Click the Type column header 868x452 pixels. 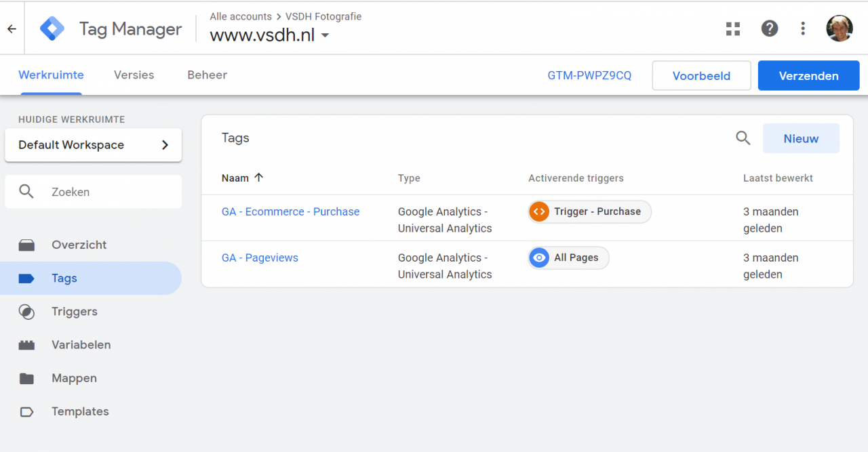(x=409, y=178)
